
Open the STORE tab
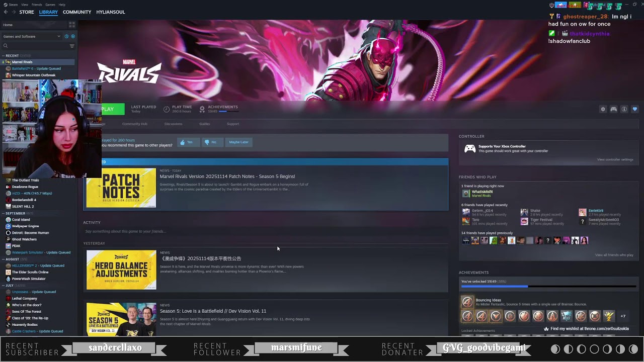tap(27, 12)
